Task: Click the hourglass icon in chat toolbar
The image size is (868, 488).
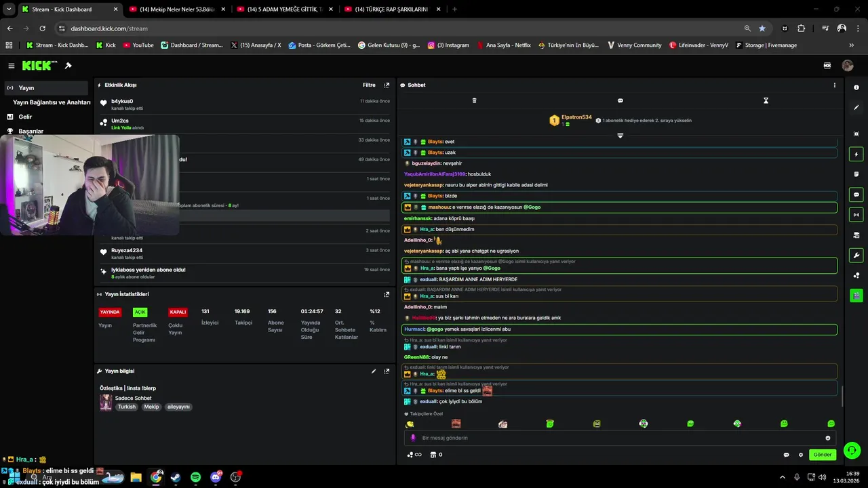Action: [766, 100]
